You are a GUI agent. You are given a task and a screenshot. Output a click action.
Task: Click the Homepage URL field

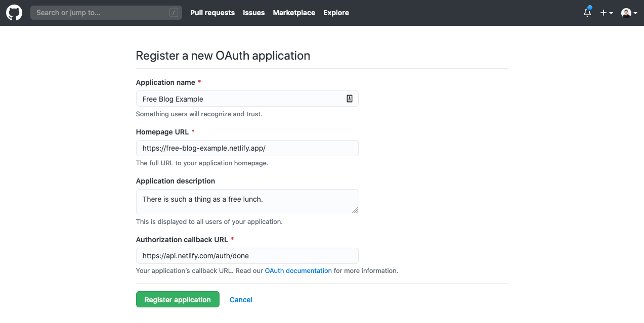click(x=247, y=148)
